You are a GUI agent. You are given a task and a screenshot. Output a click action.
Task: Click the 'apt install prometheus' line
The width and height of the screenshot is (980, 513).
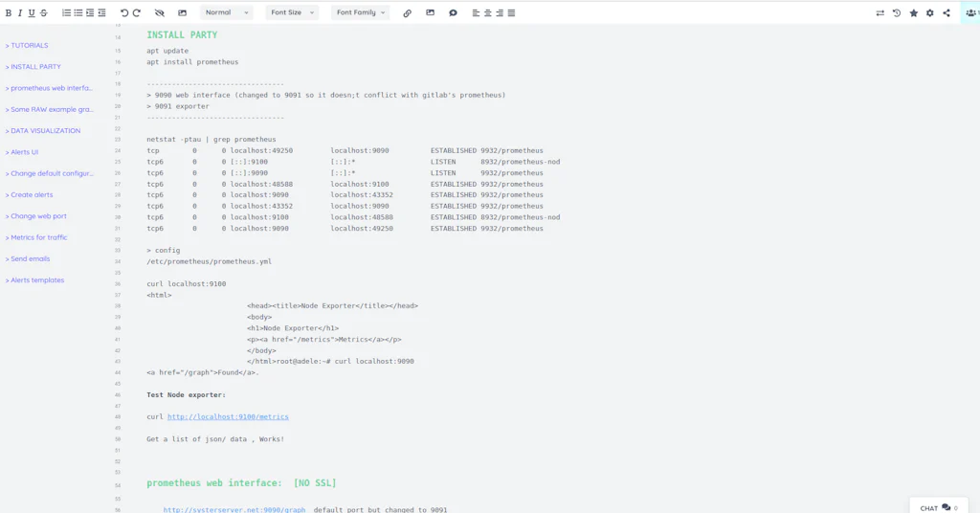(x=192, y=62)
